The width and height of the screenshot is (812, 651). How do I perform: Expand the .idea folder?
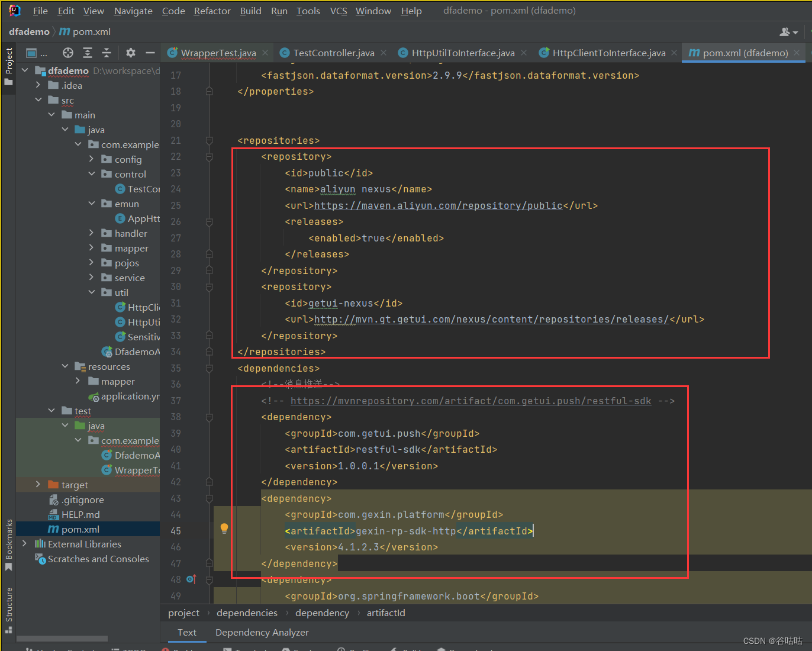(x=38, y=85)
